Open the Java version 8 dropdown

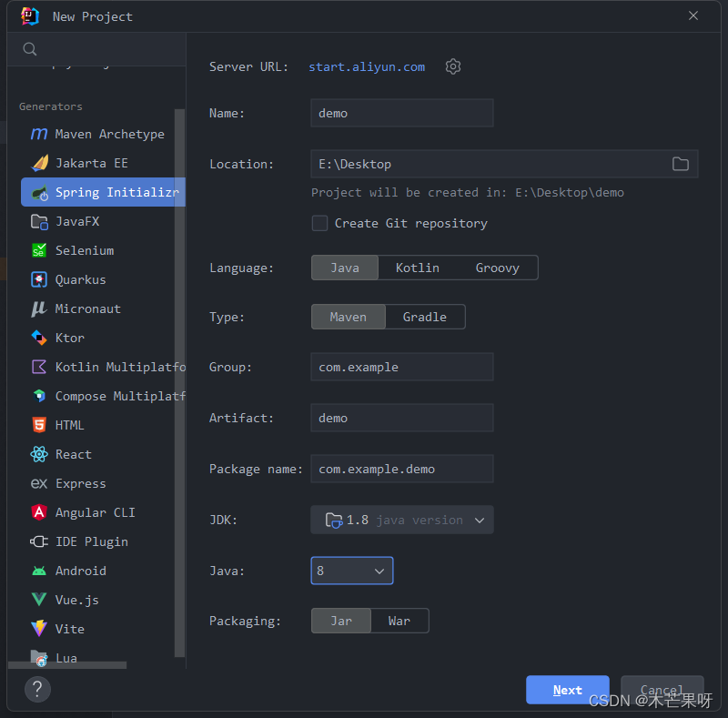(352, 571)
